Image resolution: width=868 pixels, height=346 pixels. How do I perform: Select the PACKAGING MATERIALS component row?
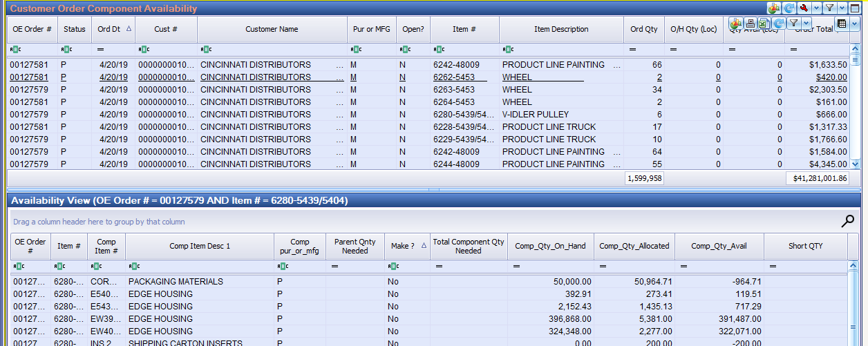tap(428, 282)
